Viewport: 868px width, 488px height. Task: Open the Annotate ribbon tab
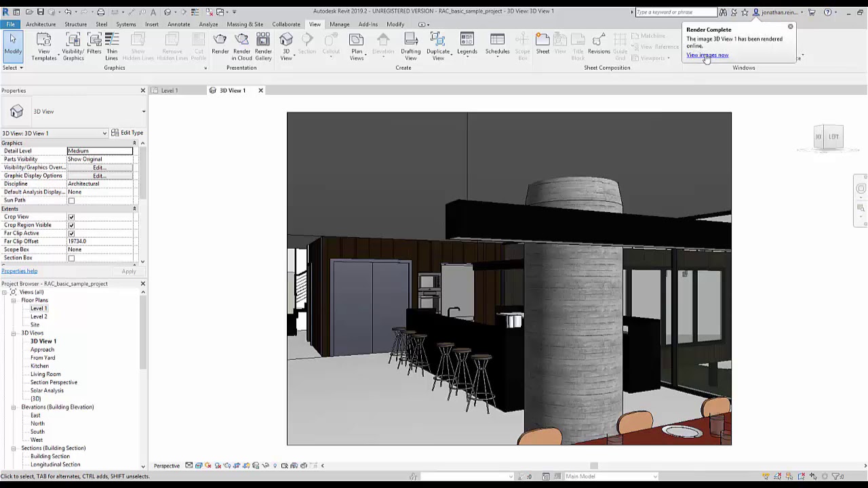(x=178, y=24)
